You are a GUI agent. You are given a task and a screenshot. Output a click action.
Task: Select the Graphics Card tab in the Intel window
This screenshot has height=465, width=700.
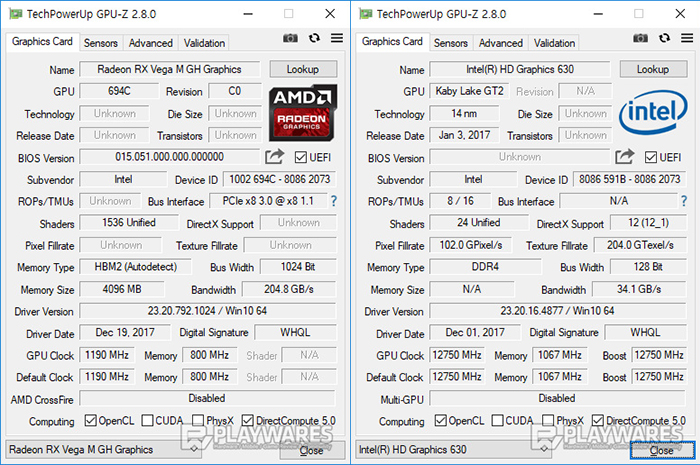click(x=392, y=42)
